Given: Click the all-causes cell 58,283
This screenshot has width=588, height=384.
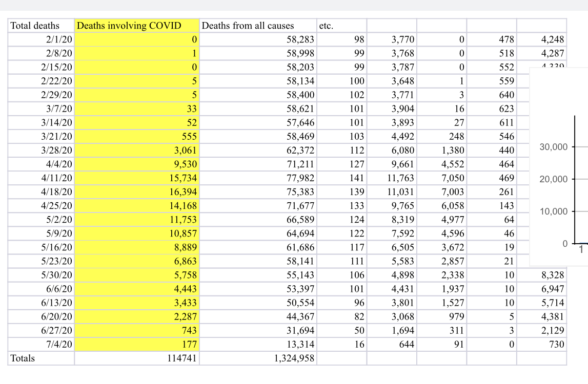Looking at the screenshot, I should click(258, 39).
